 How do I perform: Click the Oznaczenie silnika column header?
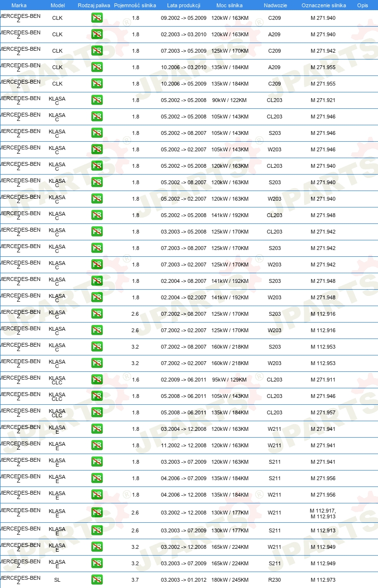[323, 5]
